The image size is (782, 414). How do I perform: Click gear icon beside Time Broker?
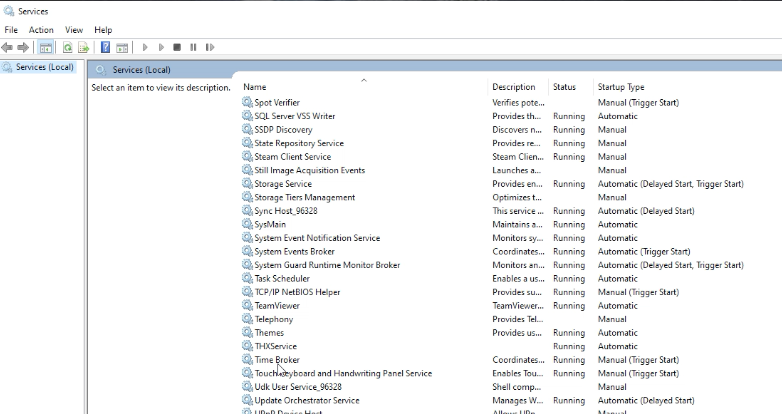(x=247, y=359)
